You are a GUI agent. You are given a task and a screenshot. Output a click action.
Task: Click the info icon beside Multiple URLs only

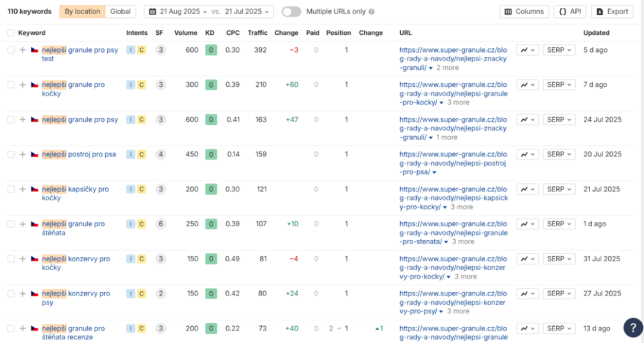(x=372, y=12)
